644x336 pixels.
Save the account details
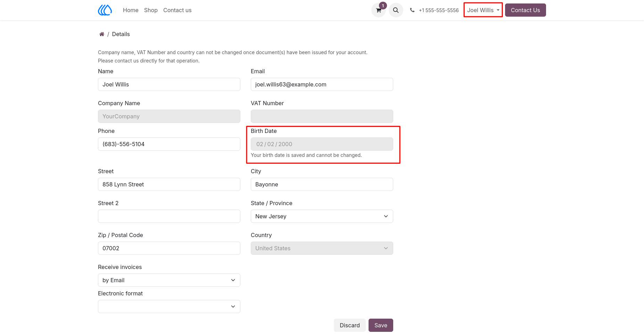(x=381, y=325)
